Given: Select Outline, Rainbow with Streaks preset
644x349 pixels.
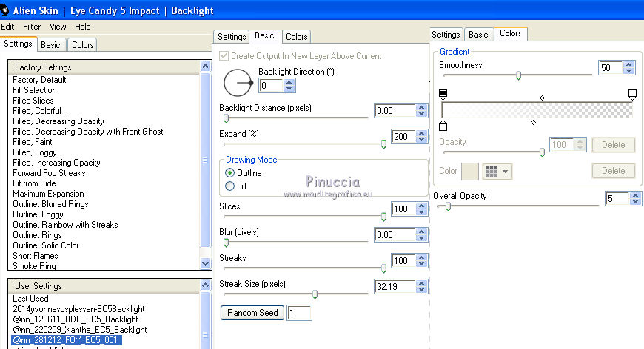Looking at the screenshot, I should pos(65,225).
